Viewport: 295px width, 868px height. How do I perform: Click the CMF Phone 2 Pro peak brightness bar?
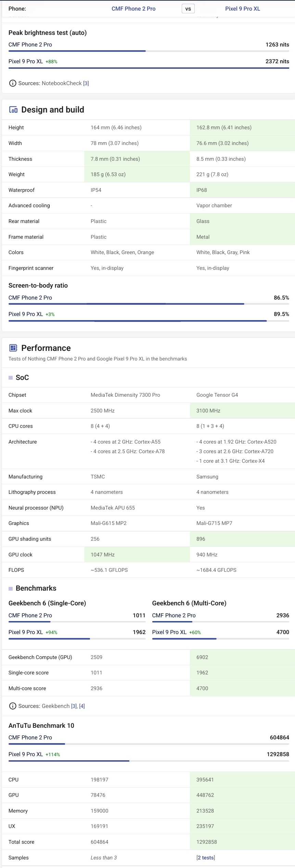pos(149,51)
